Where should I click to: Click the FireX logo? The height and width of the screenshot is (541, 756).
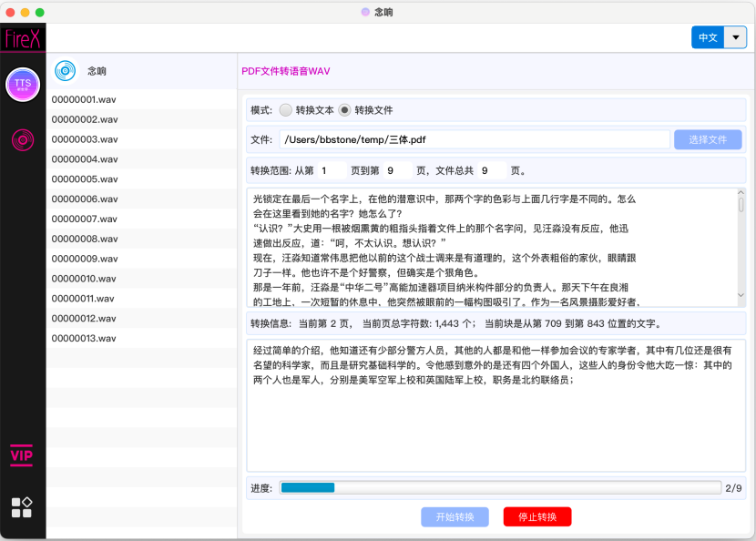[x=23, y=38]
